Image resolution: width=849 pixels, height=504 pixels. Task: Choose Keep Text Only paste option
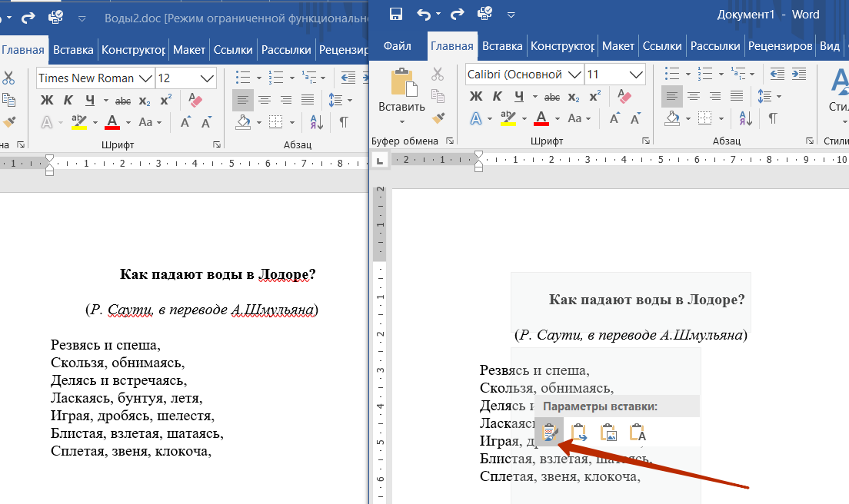(x=638, y=433)
